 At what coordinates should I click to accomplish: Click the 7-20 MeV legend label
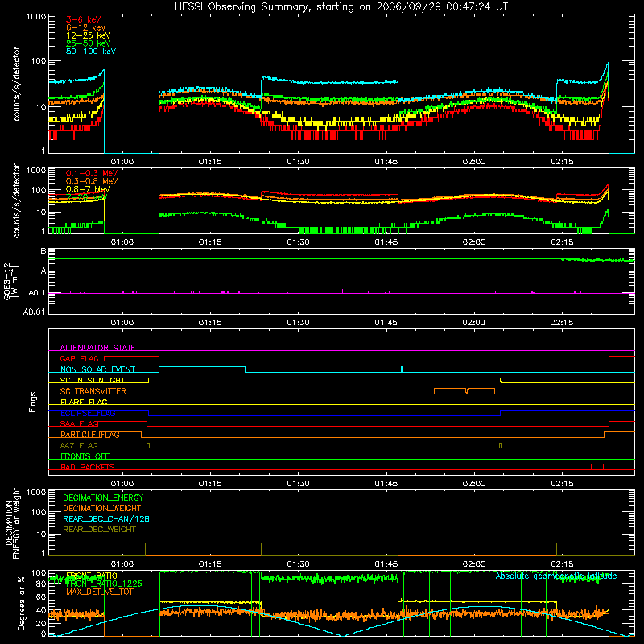click(x=86, y=197)
